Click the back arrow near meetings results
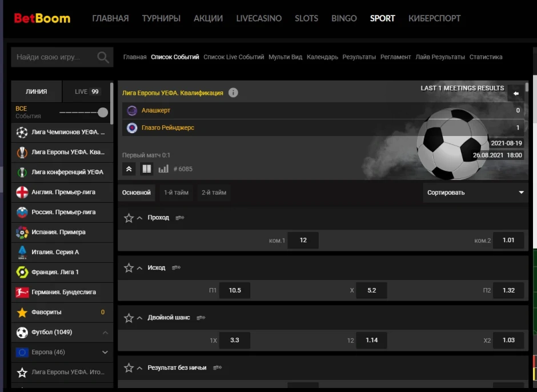 pos(516,93)
